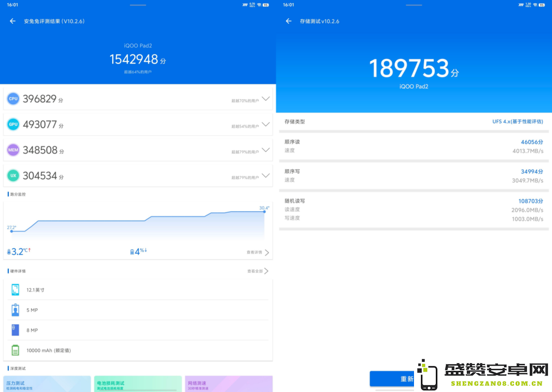The width and height of the screenshot is (552, 392).
Task: Tap the rear camera icon beside 8 MP
Action: tap(15, 330)
